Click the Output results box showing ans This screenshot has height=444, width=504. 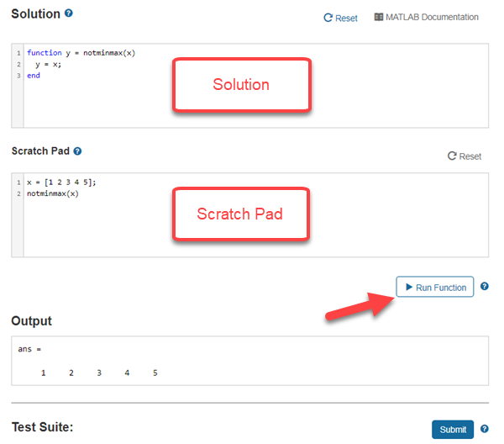tap(249, 360)
